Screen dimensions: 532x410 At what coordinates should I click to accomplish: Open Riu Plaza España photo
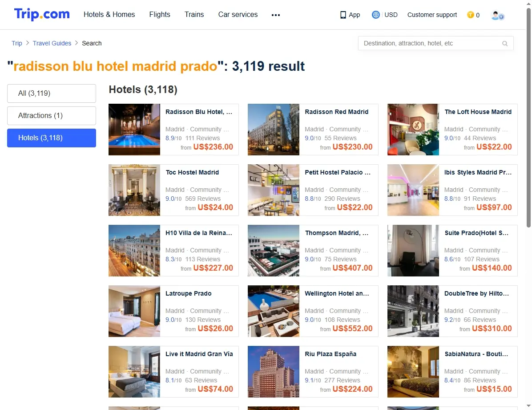coord(274,372)
